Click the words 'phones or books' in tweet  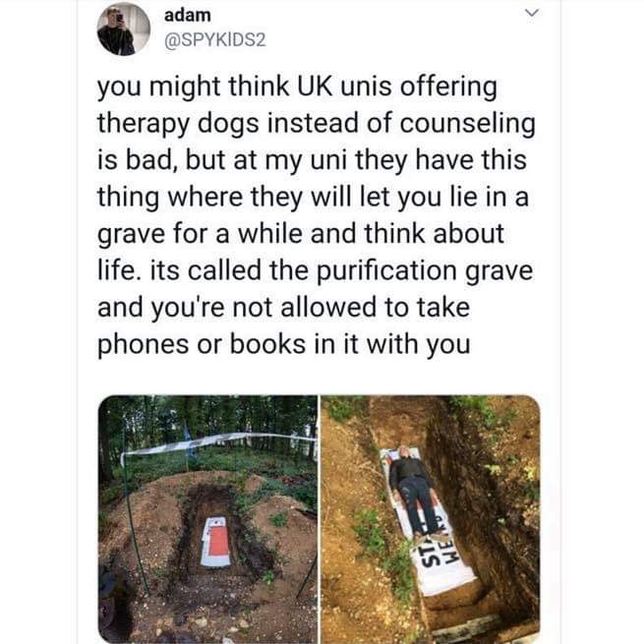pos(202,344)
